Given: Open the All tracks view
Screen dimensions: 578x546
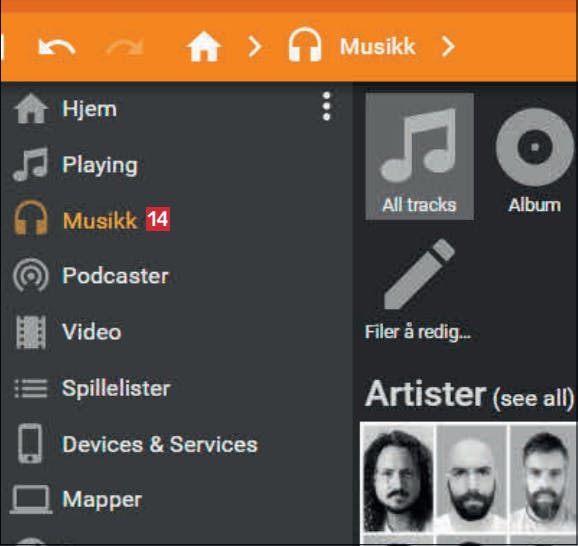Looking at the screenshot, I should pyautogui.click(x=419, y=156).
